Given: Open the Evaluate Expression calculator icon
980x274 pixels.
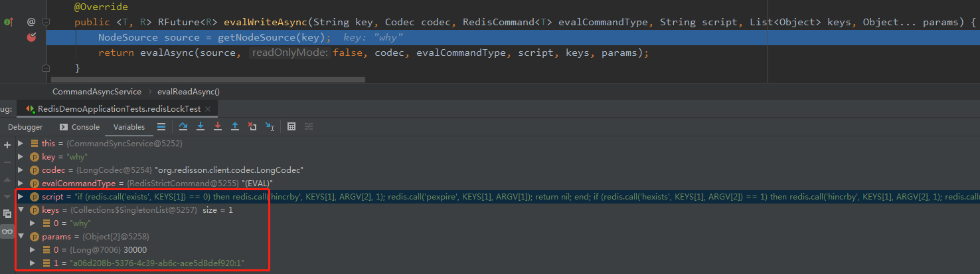Looking at the screenshot, I should point(291,126).
